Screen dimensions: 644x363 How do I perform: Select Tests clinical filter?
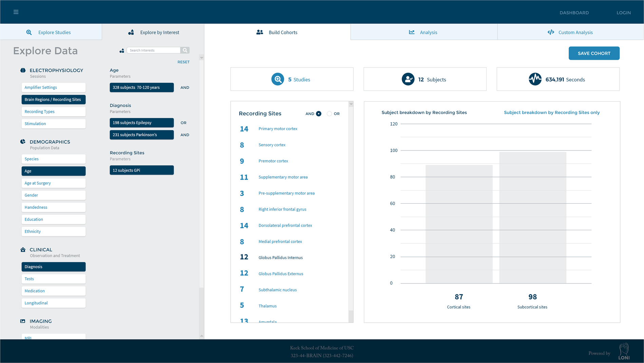(54, 279)
